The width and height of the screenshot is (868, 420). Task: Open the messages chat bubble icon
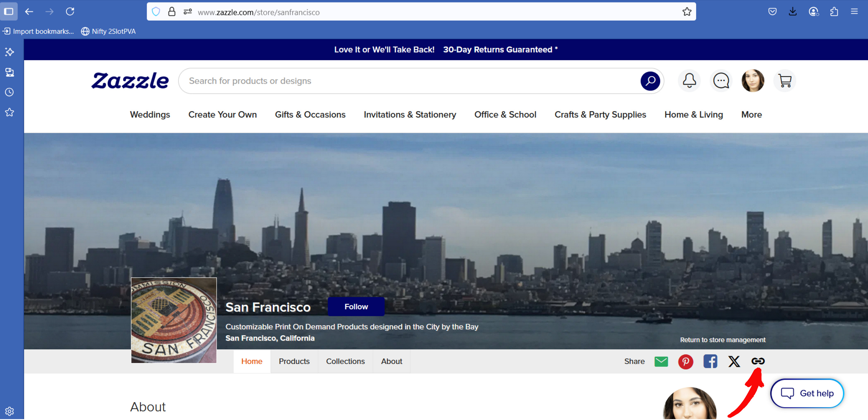click(x=721, y=81)
